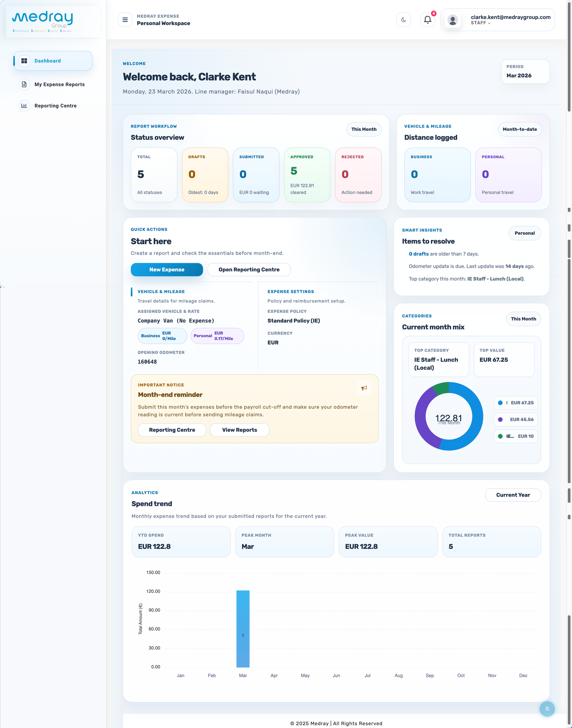Viewport: 572px width, 728px height.
Task: Enable dark mode with the moon toggle
Action: coord(403,20)
